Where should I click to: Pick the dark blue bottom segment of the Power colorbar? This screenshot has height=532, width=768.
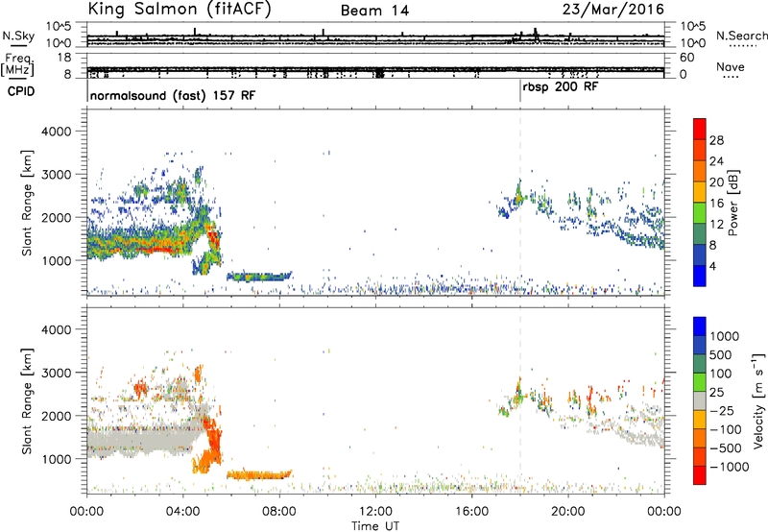tap(700, 276)
